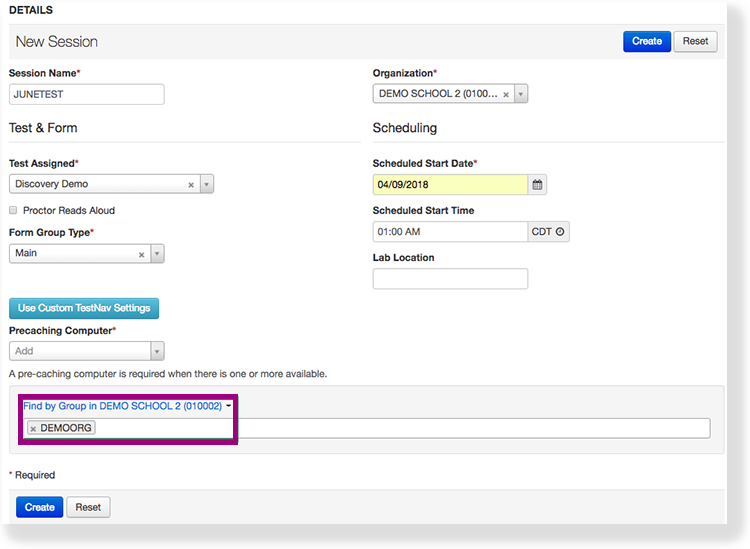The height and width of the screenshot is (549, 750).
Task: Clear the Organization selection with x icon
Action: coord(506,95)
